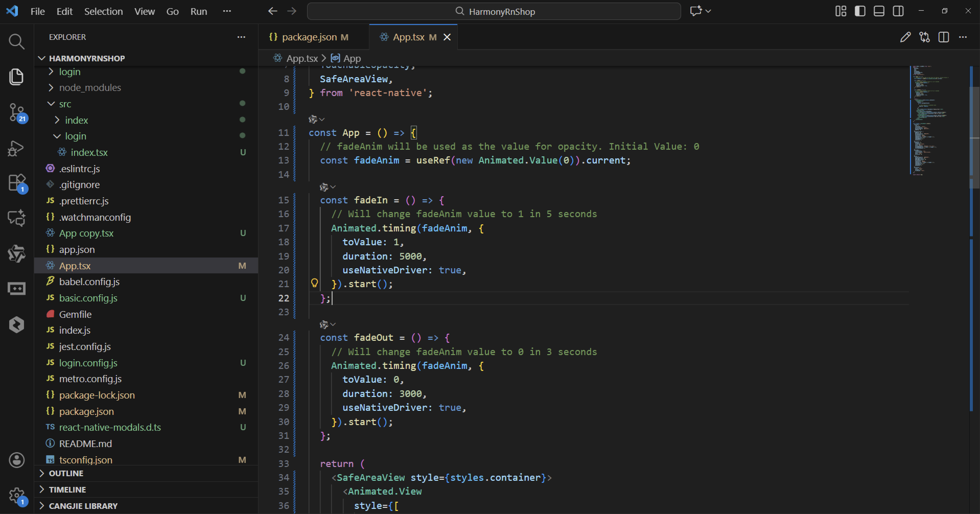Open the Search view in activity bar
The height and width of the screenshot is (514, 980).
(x=16, y=41)
